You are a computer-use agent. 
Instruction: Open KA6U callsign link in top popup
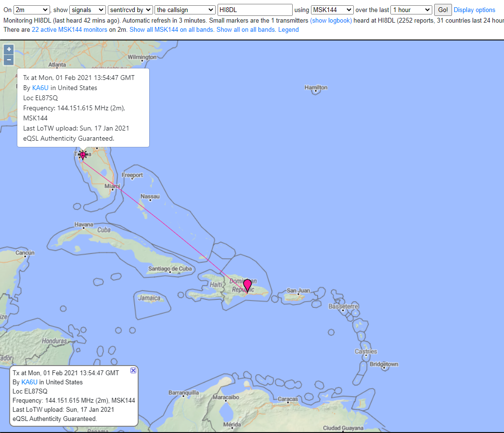[x=40, y=88]
